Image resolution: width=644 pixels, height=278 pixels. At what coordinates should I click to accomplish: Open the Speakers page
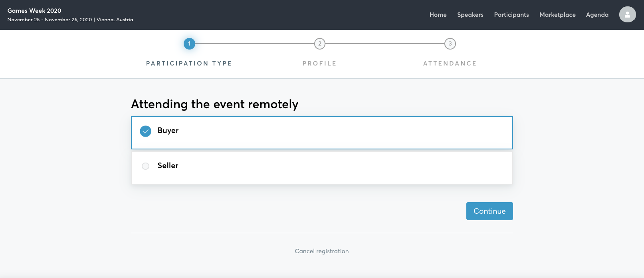470,15
